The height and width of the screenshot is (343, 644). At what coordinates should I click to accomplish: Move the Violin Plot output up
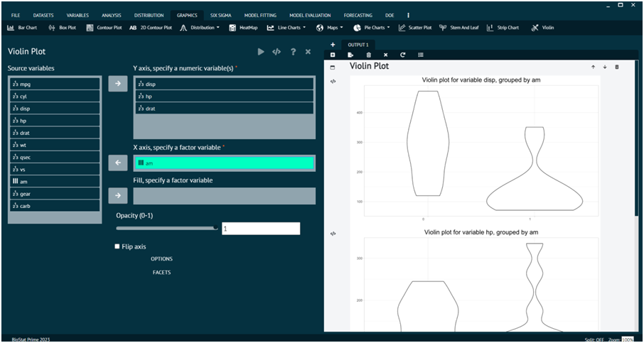point(593,67)
